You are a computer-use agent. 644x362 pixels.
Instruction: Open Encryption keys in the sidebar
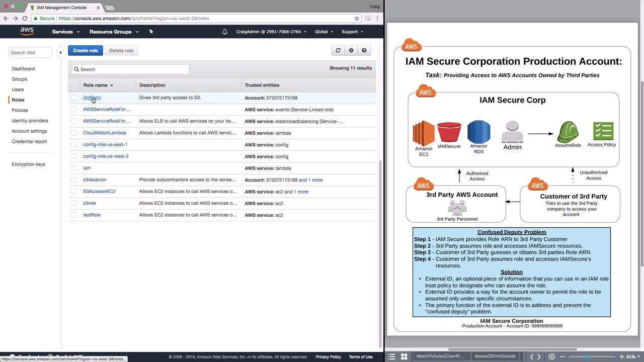tap(28, 164)
